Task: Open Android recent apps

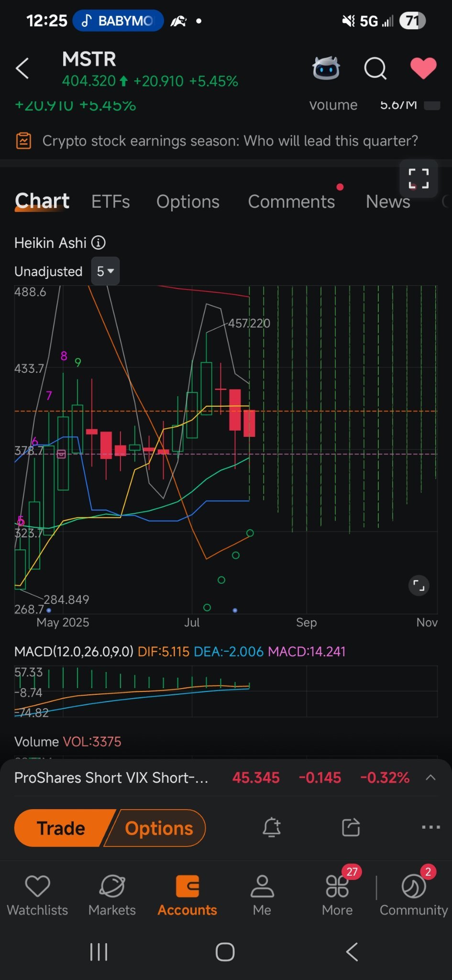Action: [99, 952]
